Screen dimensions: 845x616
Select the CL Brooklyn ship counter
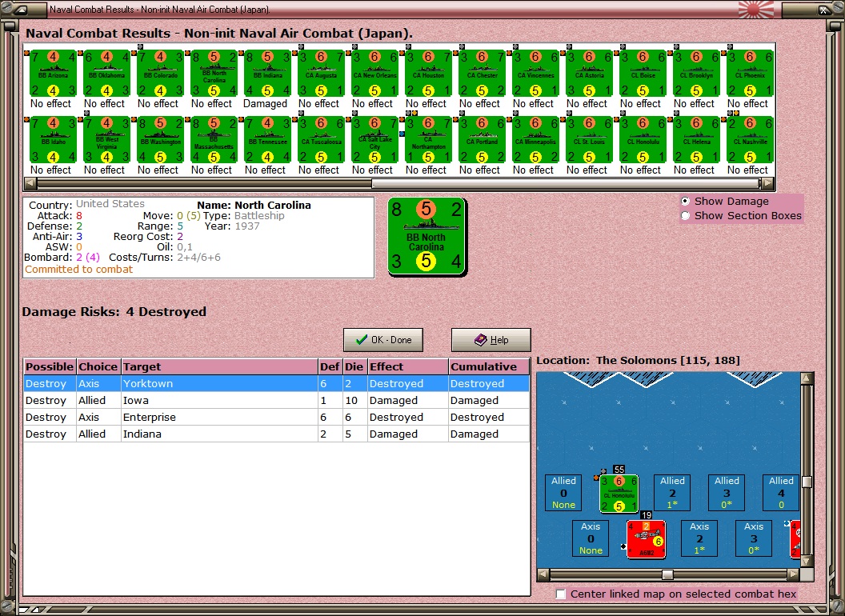tap(696, 74)
